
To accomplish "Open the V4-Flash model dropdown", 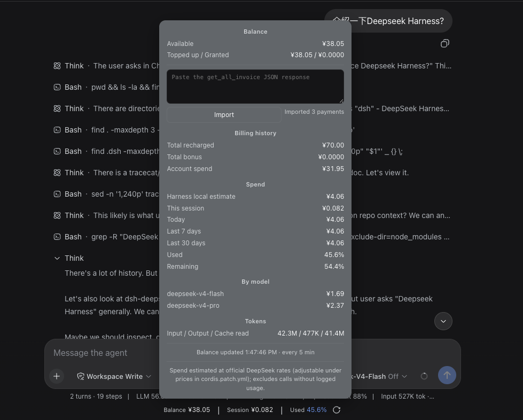I will point(380,376).
